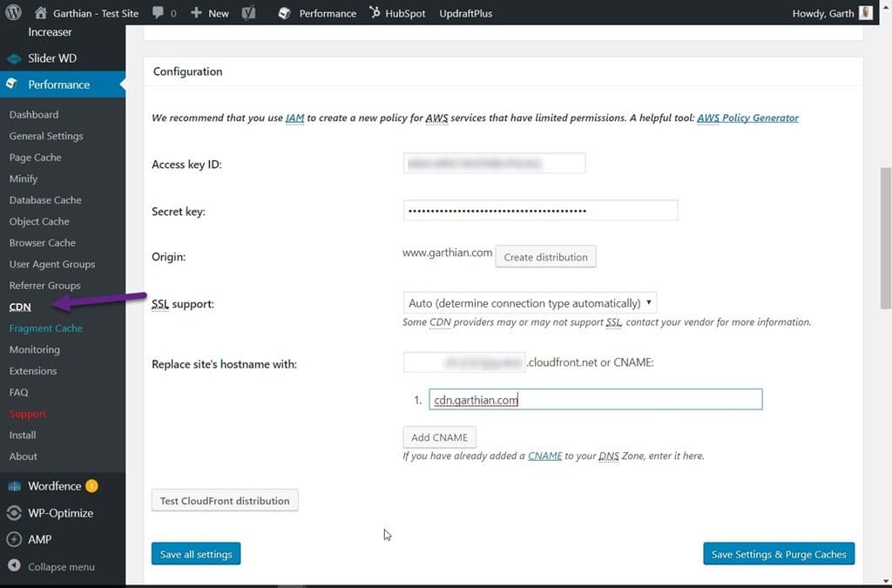Click the Increaser sidebar item
This screenshot has height=588, width=892.
pos(50,32)
